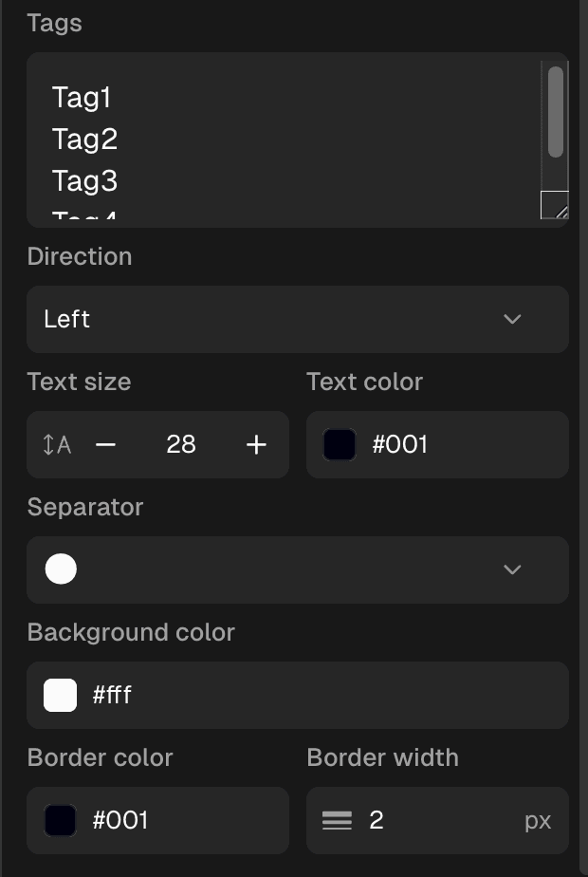
Task: Increase text size with plus button
Action: tap(256, 444)
